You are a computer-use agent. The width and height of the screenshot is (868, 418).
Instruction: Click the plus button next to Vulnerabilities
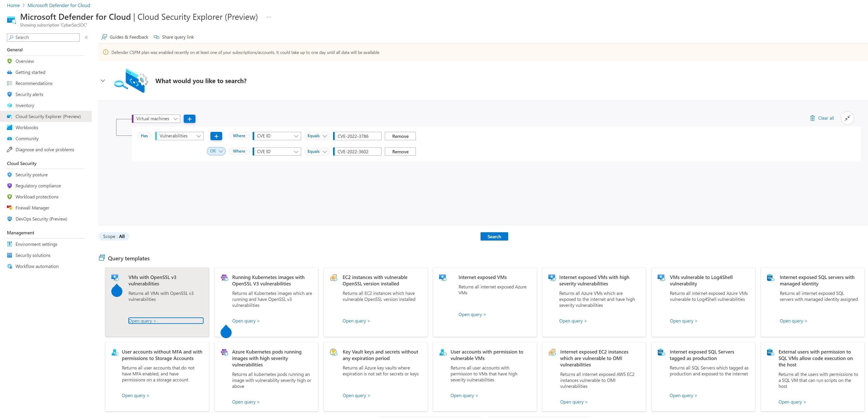[216, 136]
